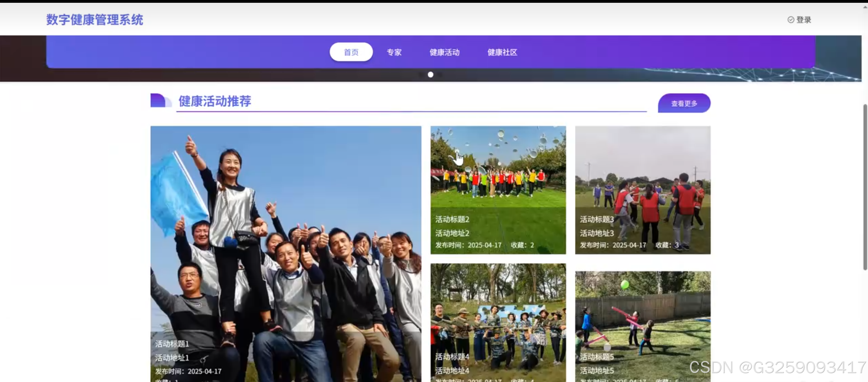Click the 登录 link
The image size is (868, 382).
tap(803, 19)
